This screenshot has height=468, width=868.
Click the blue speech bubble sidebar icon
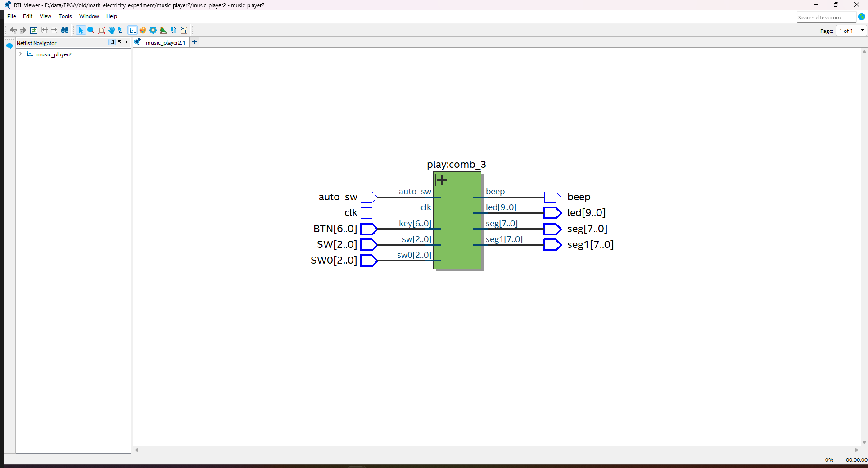coord(9,46)
